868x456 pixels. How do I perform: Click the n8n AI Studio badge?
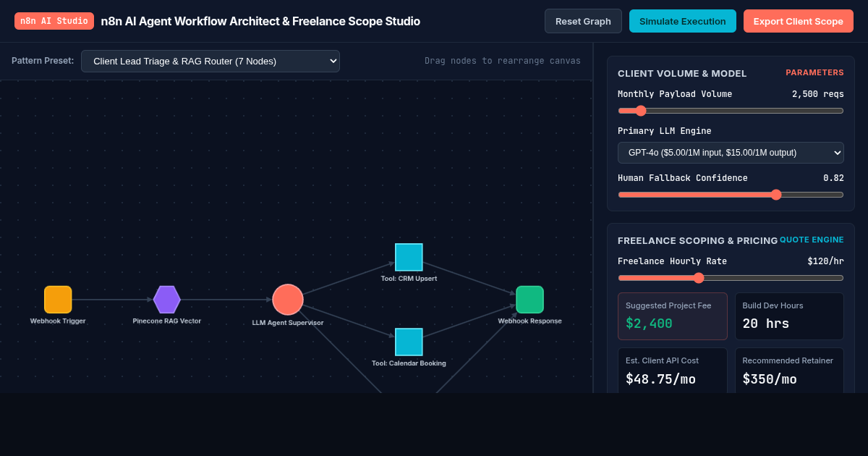click(x=54, y=21)
